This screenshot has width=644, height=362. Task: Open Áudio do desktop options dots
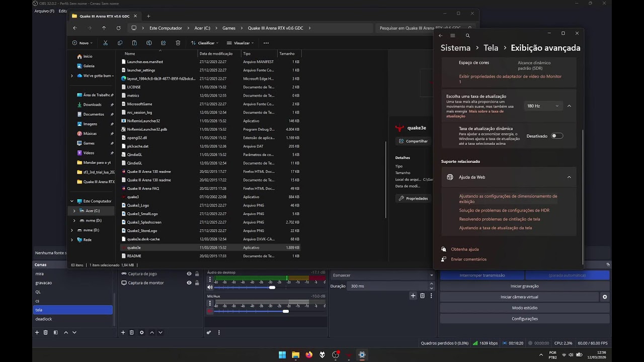click(210, 280)
